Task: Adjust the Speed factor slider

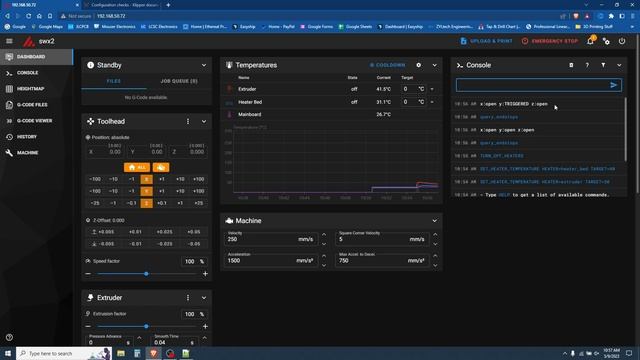Action: [x=147, y=274]
